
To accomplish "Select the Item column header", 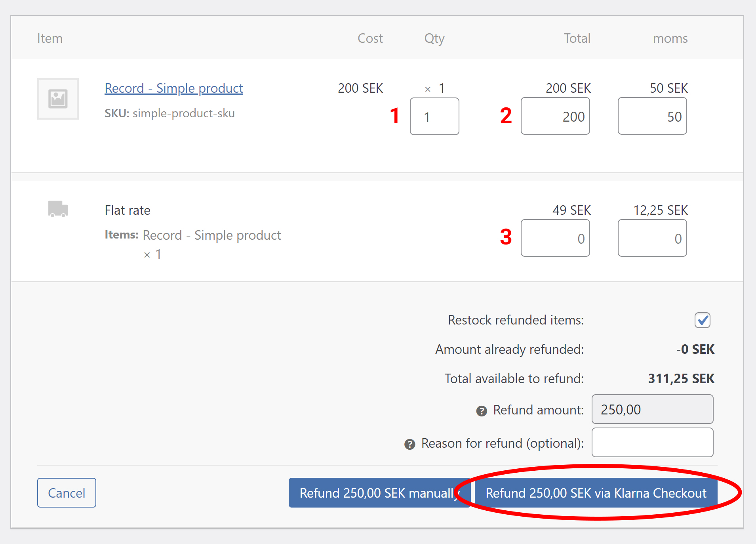I will pyautogui.click(x=50, y=38).
